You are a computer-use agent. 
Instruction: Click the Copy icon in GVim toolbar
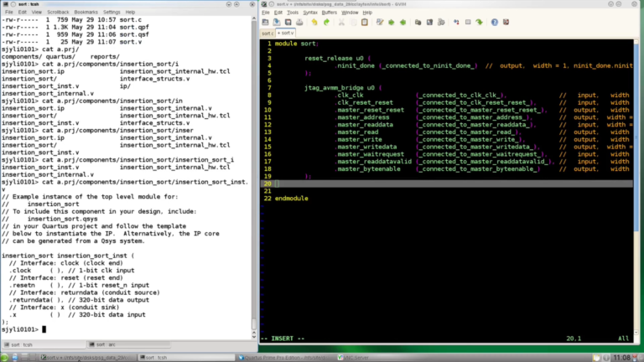pyautogui.click(x=353, y=22)
